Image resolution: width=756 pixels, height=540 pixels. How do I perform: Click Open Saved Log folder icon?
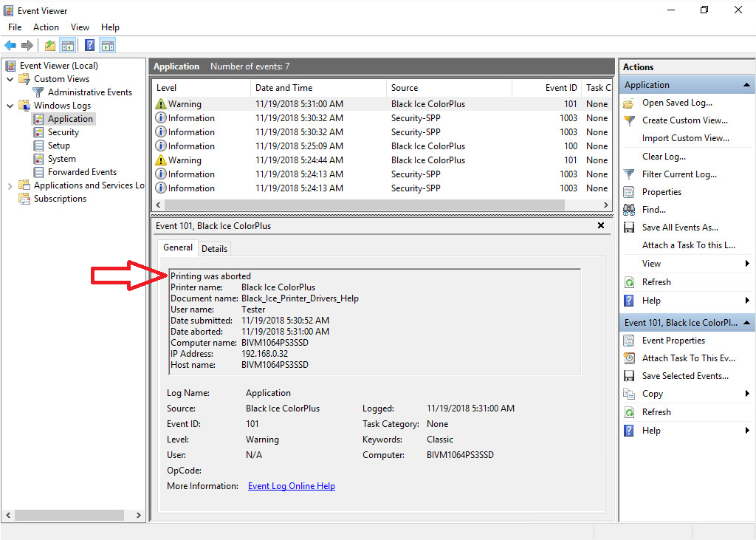629,103
